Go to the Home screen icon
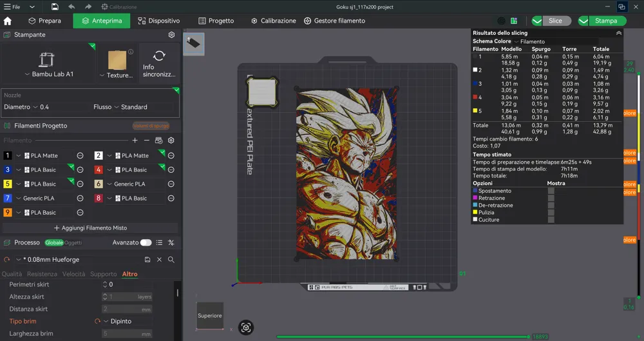 click(x=7, y=21)
